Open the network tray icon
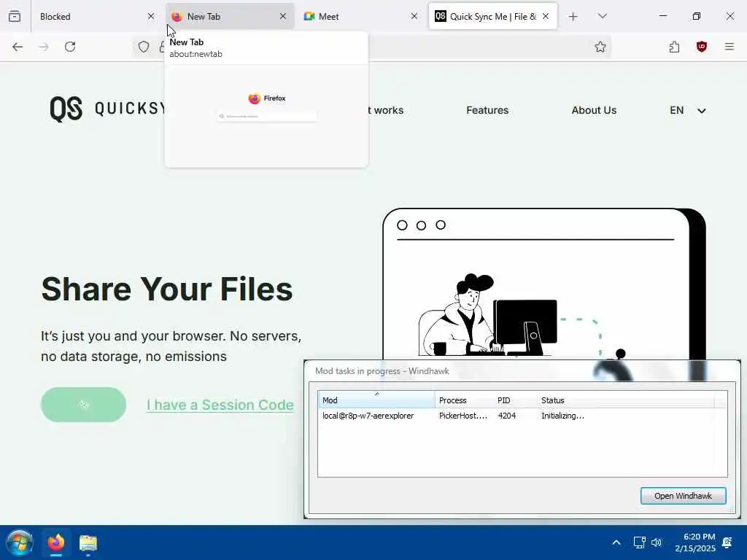Screen dimensions: 747x560 pyautogui.click(x=639, y=542)
